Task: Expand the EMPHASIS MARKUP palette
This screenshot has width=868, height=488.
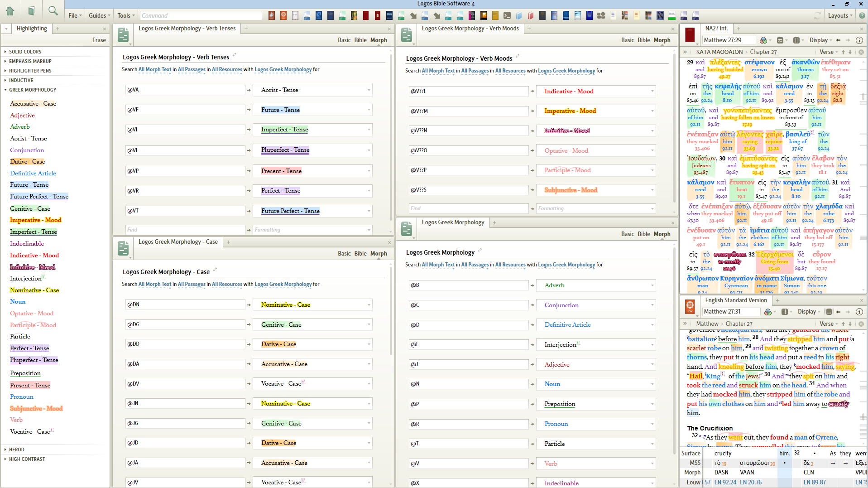Action: coord(30,62)
